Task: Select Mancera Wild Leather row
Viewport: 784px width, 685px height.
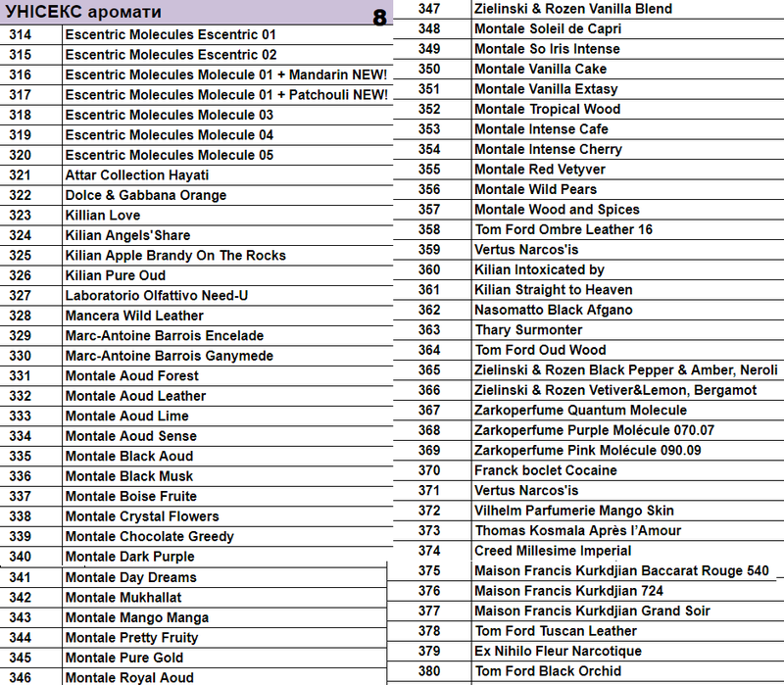Action: [x=134, y=316]
